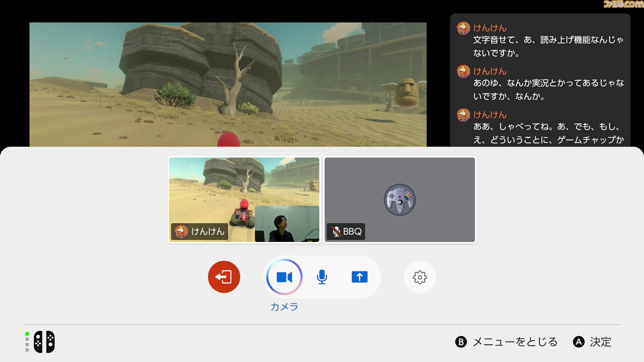Click the B button icon in the footer
The height and width of the screenshot is (362, 644).
click(461, 342)
